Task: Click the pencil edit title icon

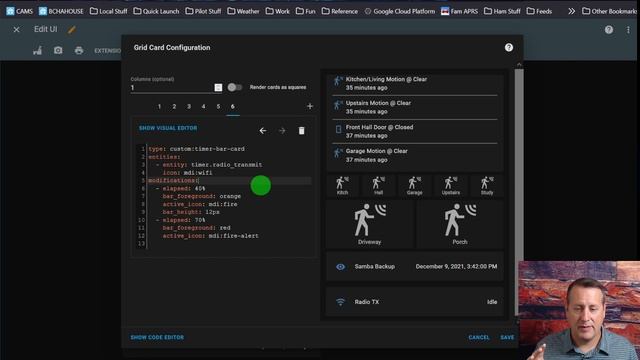Action: point(71,29)
